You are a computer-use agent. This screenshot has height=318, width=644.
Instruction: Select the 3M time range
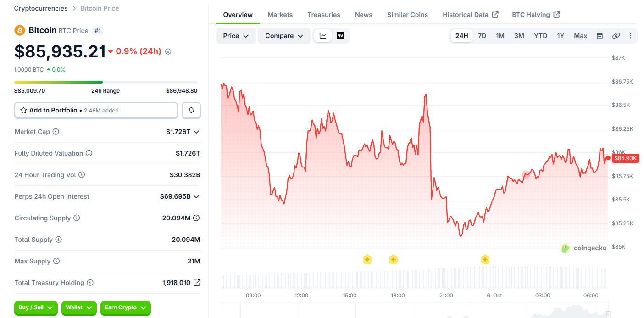coord(519,36)
